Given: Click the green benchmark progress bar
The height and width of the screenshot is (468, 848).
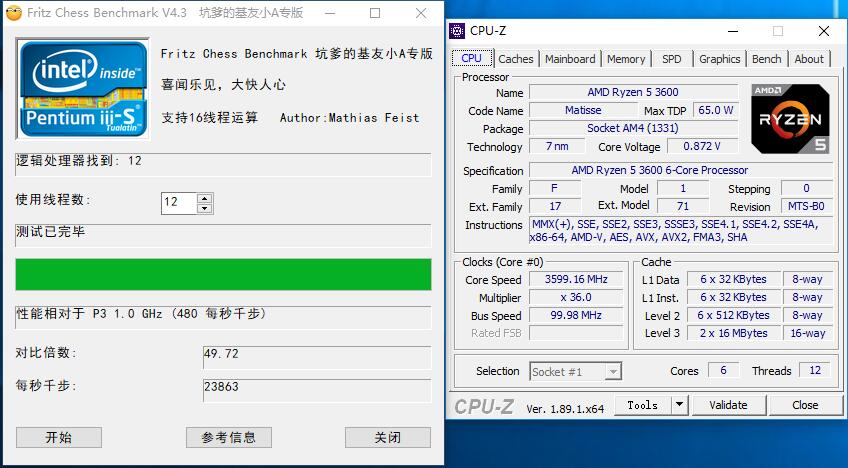Looking at the screenshot, I should [x=223, y=274].
